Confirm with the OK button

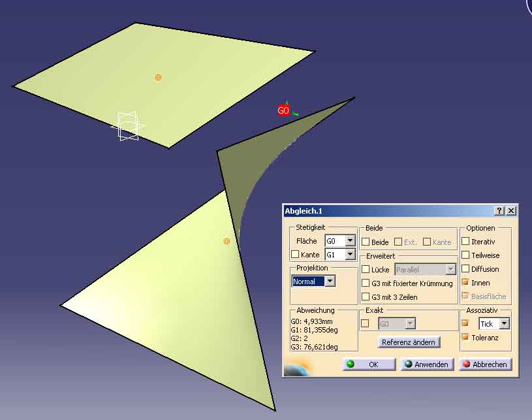[x=369, y=364]
